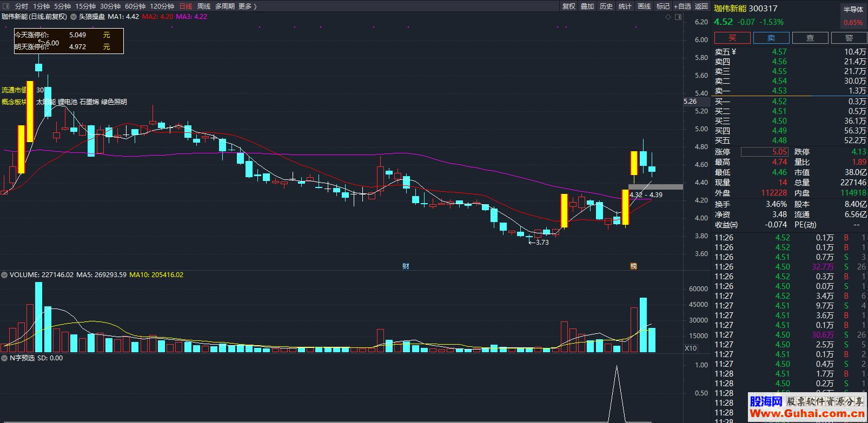
Task: Select the 60分钟 period tab
Action: (135, 6)
